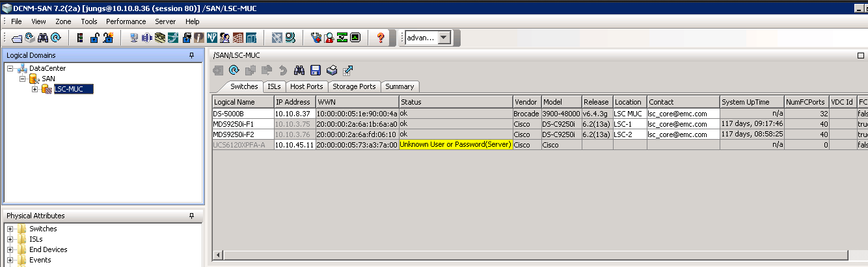Click the brown italic 'i' information toolbar icon
The width and height of the screenshot is (868, 267).
coord(199,38)
